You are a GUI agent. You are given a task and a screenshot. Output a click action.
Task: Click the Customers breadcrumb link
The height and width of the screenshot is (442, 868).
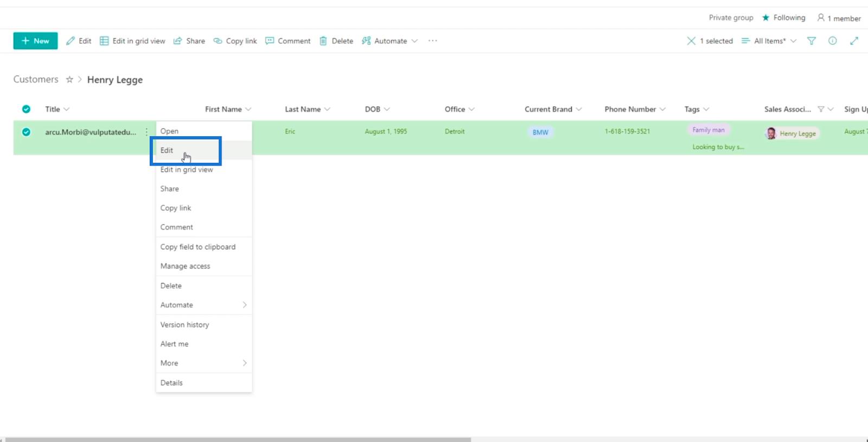point(36,79)
